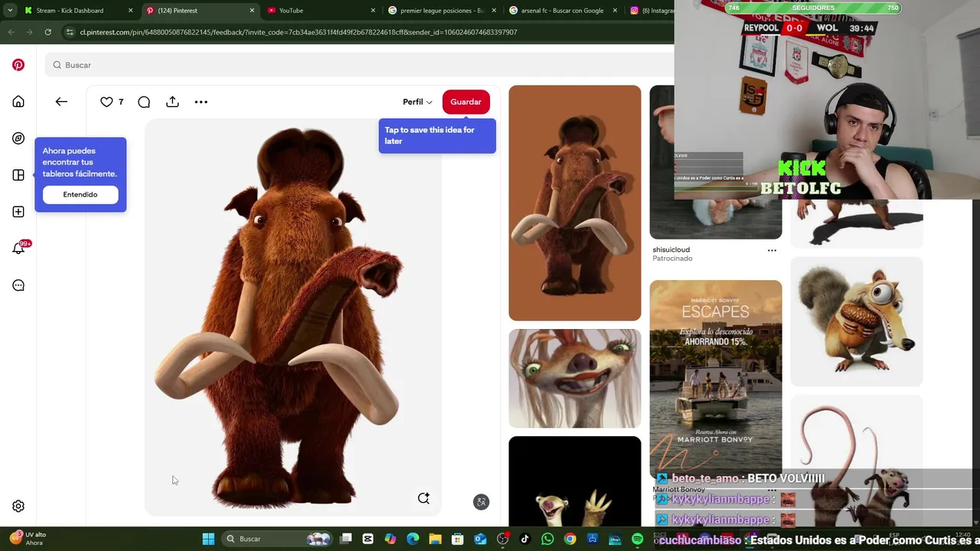Viewport: 980px width, 551px height.
Task: Expand the Perfil board dropdown
Action: 417,102
